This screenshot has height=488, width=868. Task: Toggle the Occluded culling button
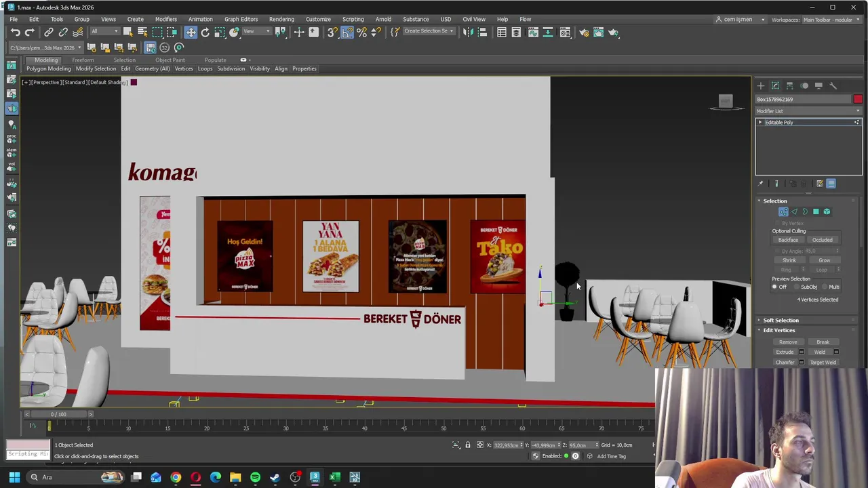823,240
